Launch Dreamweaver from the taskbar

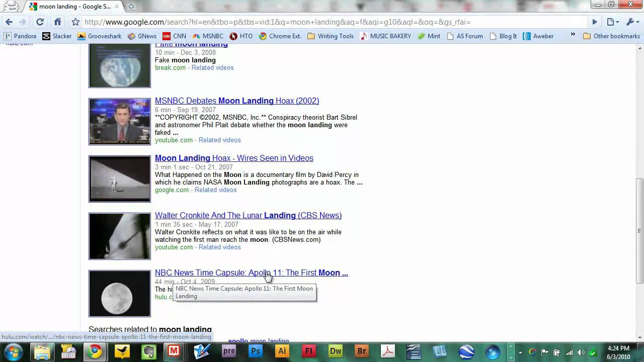click(x=335, y=351)
